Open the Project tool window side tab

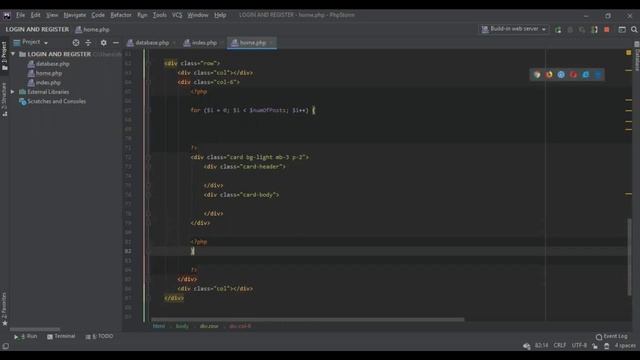[4, 56]
